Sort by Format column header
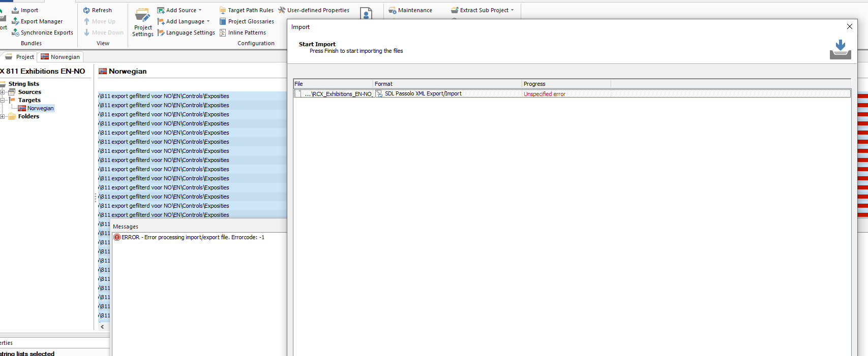The height and width of the screenshot is (356, 868). click(447, 84)
